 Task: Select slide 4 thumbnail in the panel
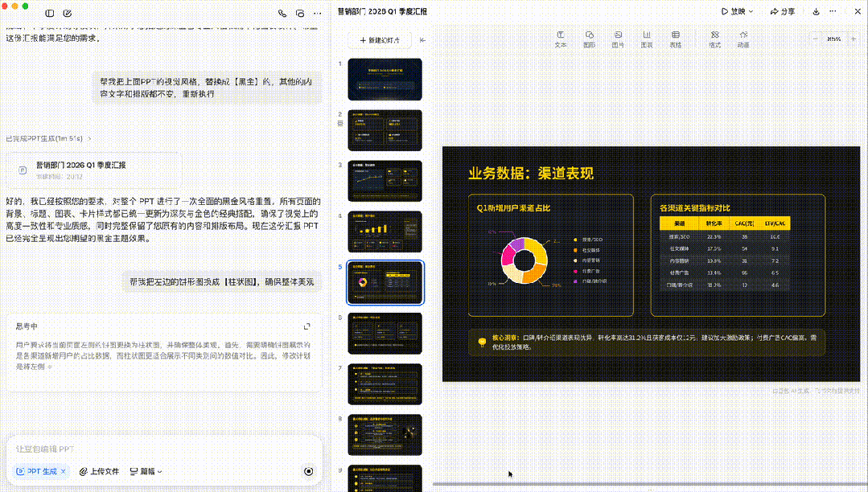tap(385, 232)
